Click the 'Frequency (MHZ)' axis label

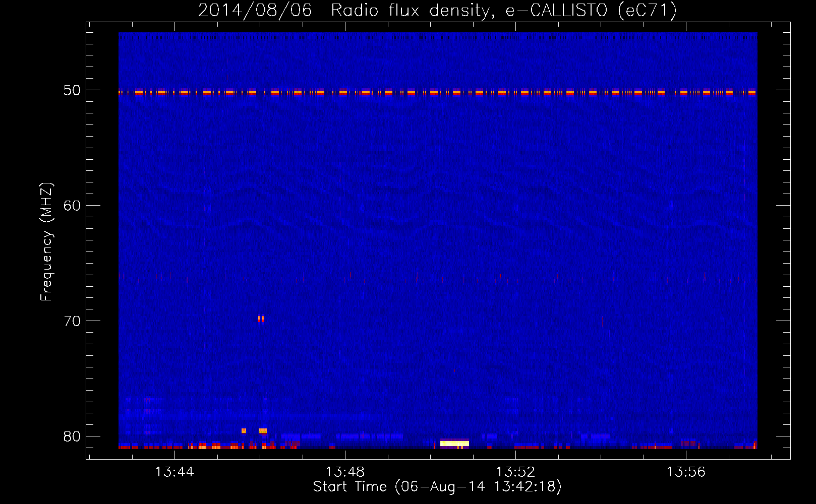pos(46,242)
